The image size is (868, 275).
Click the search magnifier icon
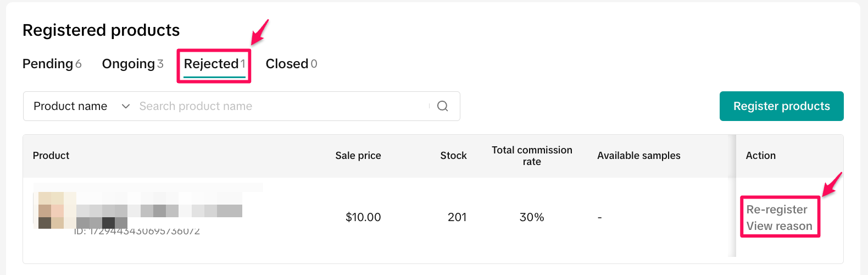point(442,106)
